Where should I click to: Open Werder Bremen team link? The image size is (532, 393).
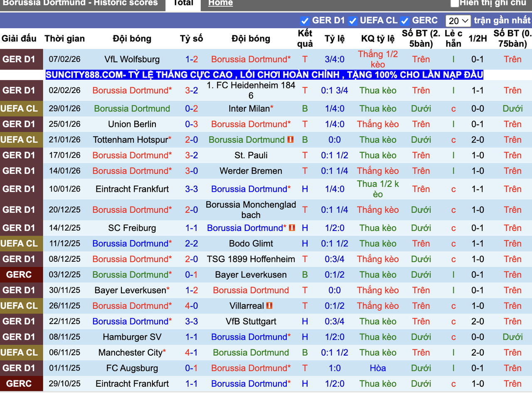click(x=251, y=171)
